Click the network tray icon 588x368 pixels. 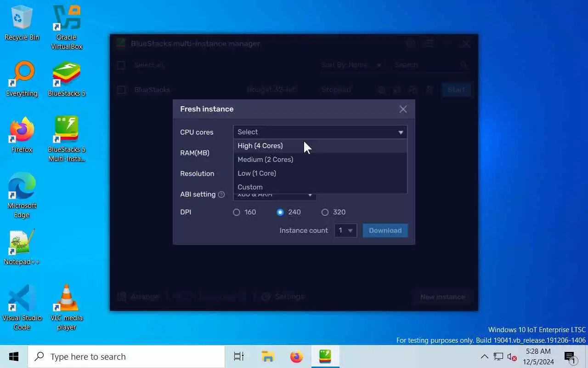(x=498, y=356)
